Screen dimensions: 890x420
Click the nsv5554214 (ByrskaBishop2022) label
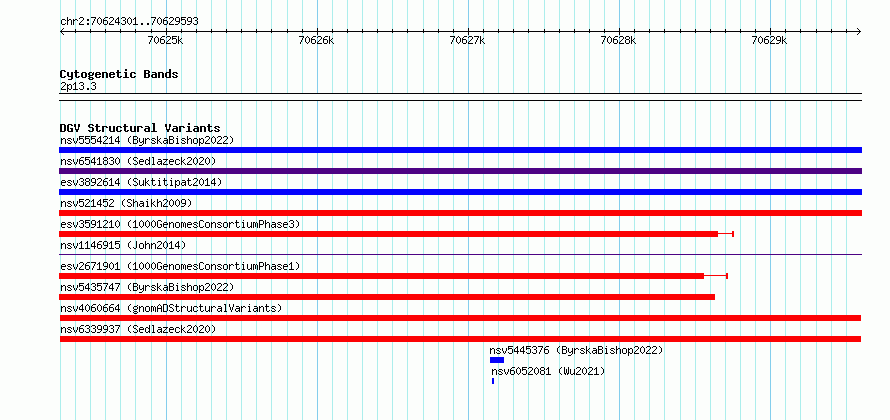point(146,140)
